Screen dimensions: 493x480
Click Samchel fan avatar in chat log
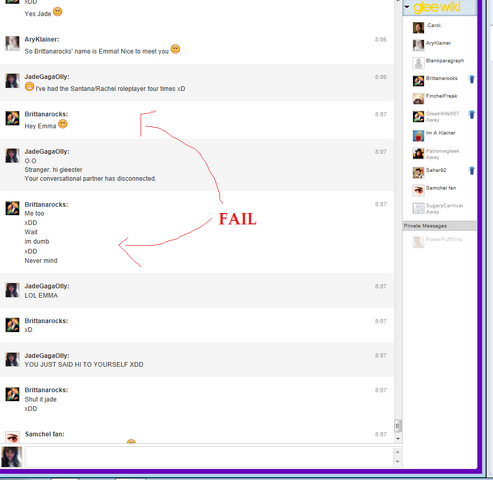12,437
